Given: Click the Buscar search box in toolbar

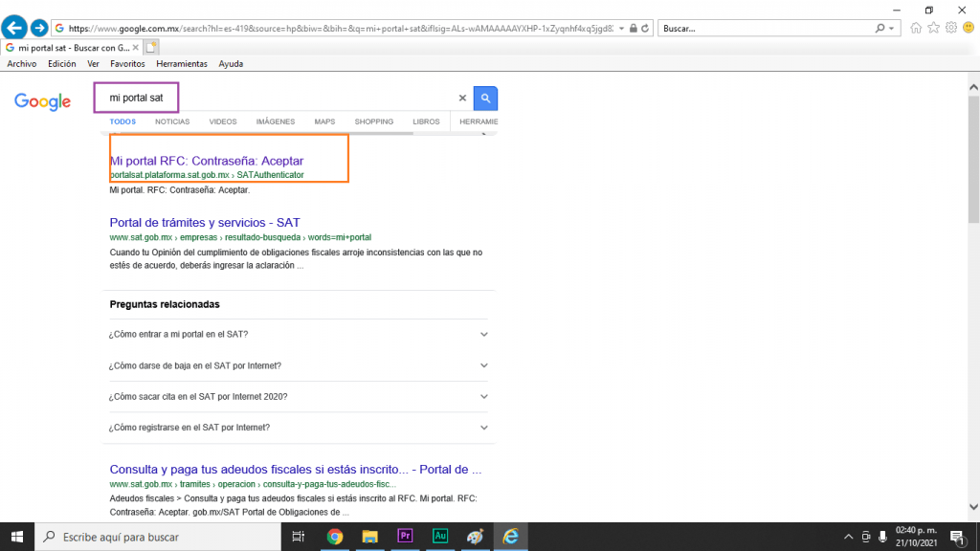Looking at the screenshot, I should point(767,28).
